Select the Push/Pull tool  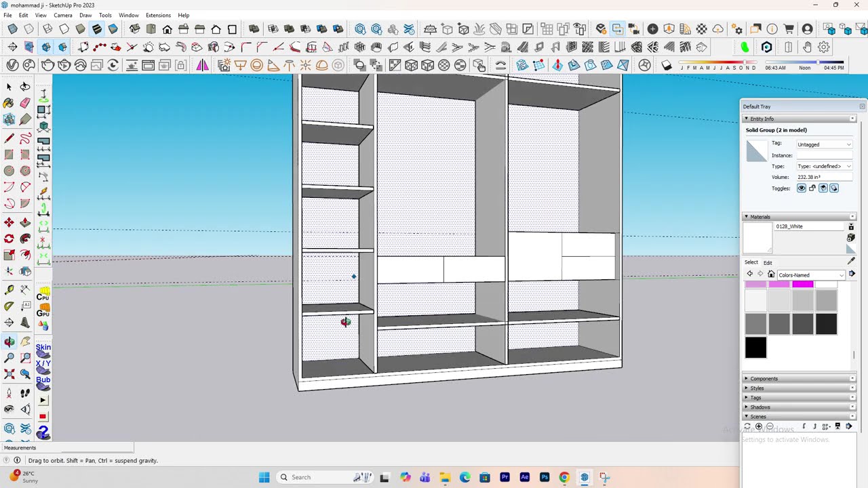tap(25, 222)
